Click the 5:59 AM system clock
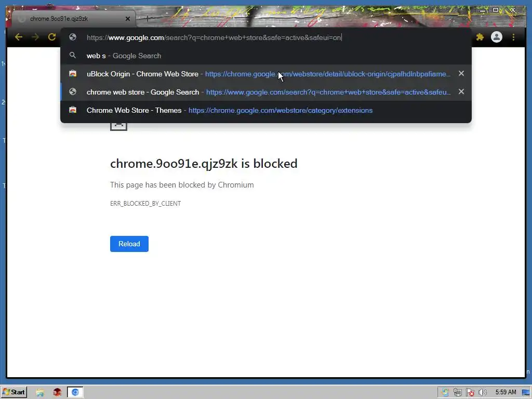Viewport: 532px width, 399px height. pyautogui.click(x=506, y=392)
